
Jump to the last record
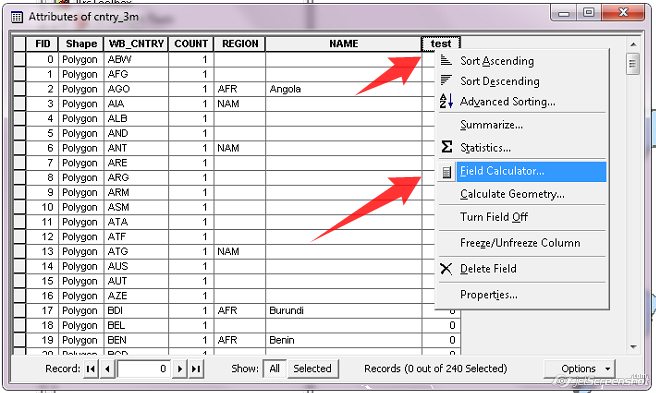tap(196, 369)
